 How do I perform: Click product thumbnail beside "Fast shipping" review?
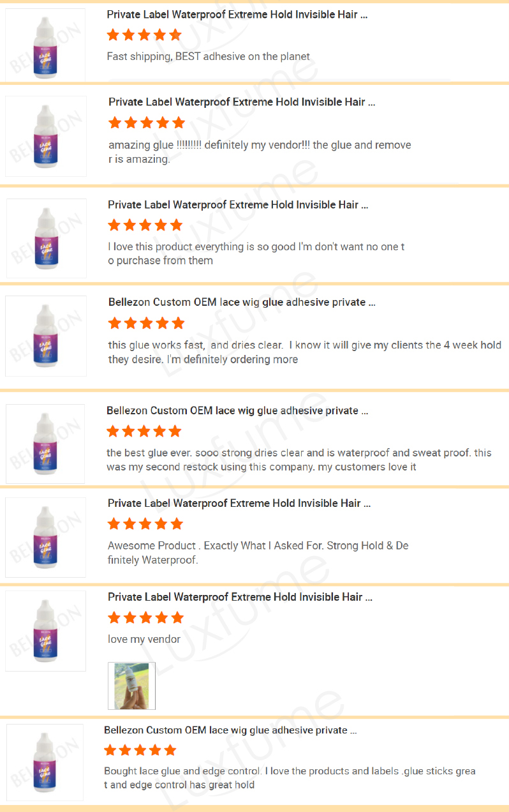(45, 44)
